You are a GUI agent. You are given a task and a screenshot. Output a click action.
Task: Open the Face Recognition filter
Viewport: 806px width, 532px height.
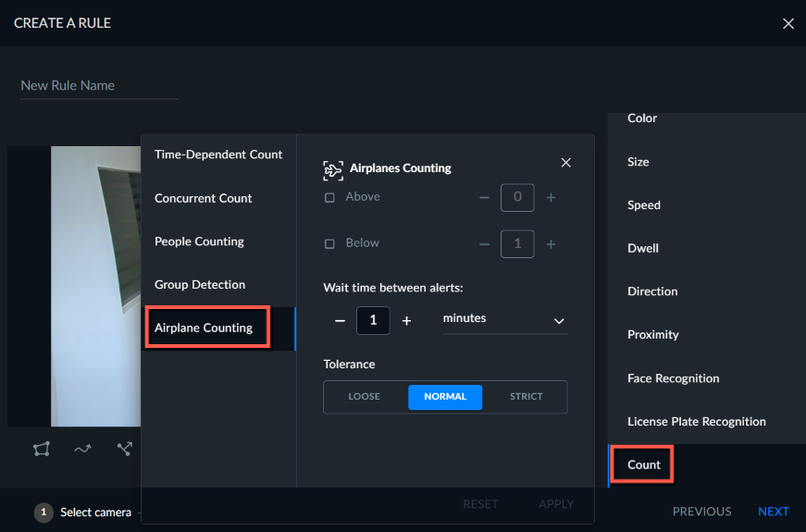(674, 378)
